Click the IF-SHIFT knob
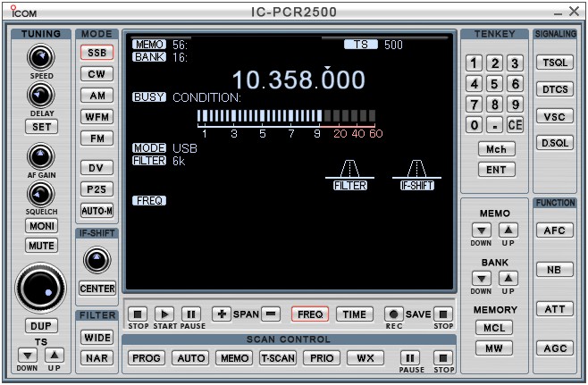The image size is (588, 385). [x=97, y=260]
